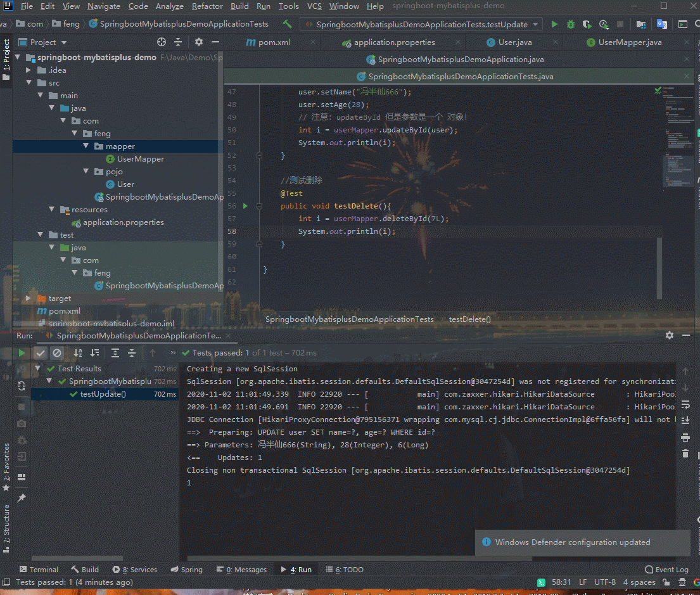Open the TODO tool window
The height and width of the screenshot is (595, 700).
[x=345, y=570]
